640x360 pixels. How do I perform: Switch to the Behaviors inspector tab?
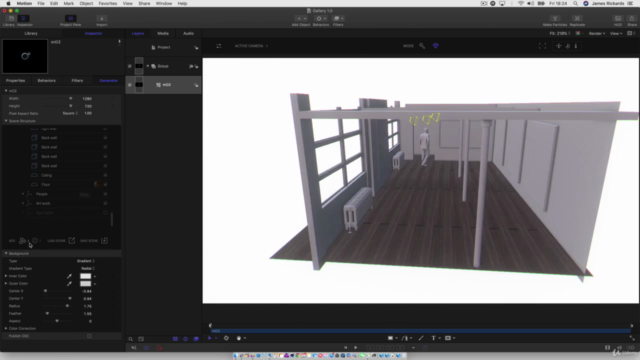coord(47,80)
